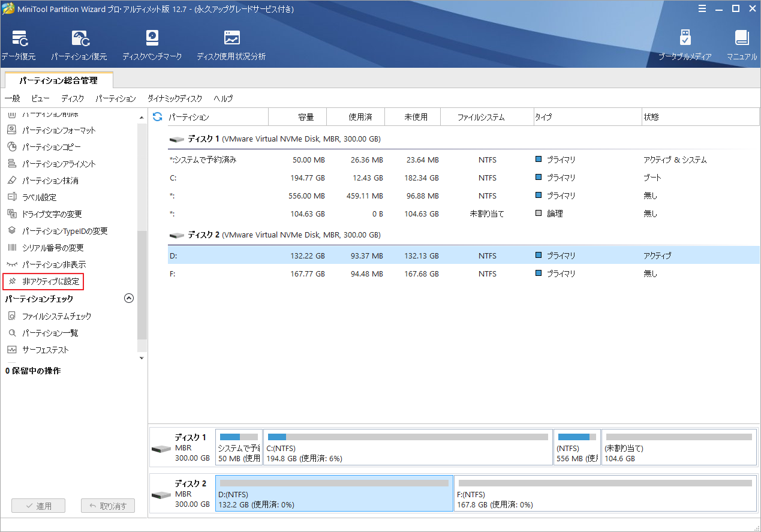Refresh the partition list with reload icon
The width and height of the screenshot is (761, 532).
(158, 117)
